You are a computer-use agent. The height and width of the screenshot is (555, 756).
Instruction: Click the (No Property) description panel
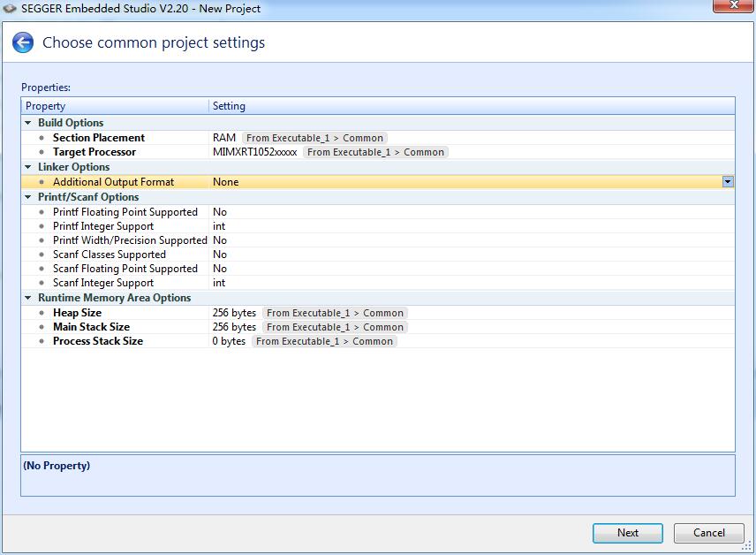click(x=378, y=475)
